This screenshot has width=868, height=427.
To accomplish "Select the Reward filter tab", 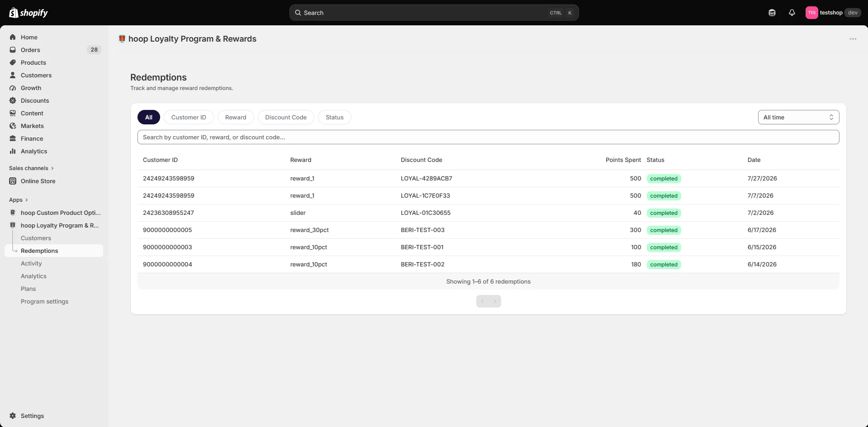I will coord(236,117).
